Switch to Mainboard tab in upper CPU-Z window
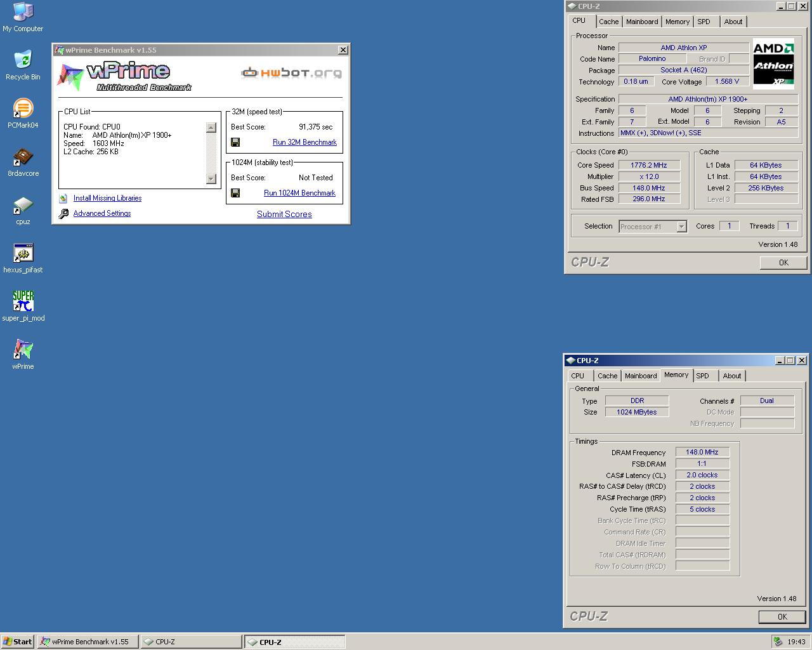The image size is (812, 650). (642, 22)
